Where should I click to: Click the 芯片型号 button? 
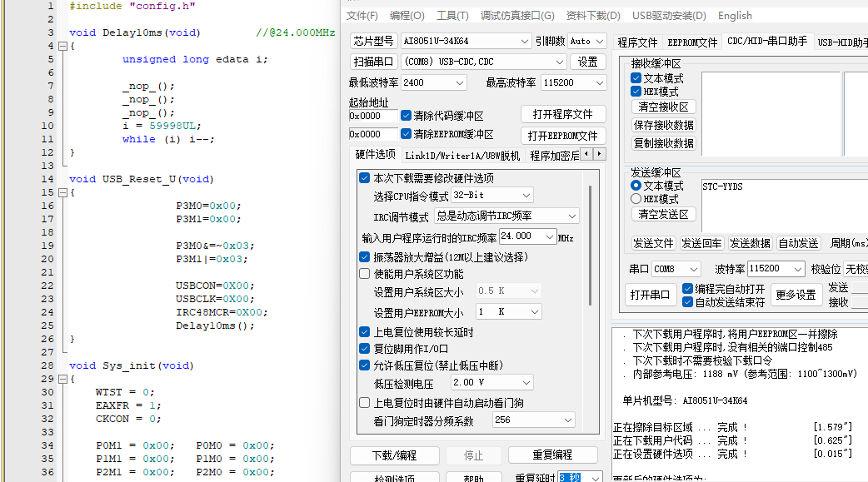374,41
